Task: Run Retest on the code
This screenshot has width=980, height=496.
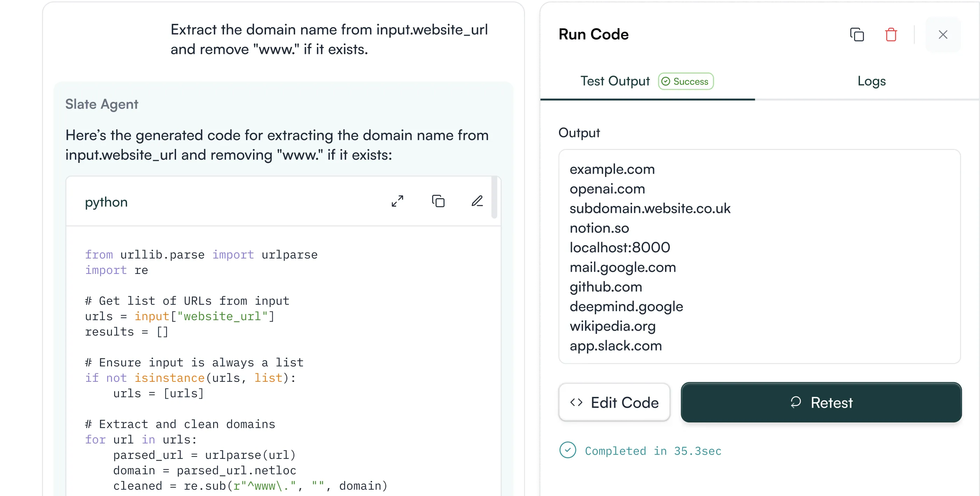Action: click(821, 402)
